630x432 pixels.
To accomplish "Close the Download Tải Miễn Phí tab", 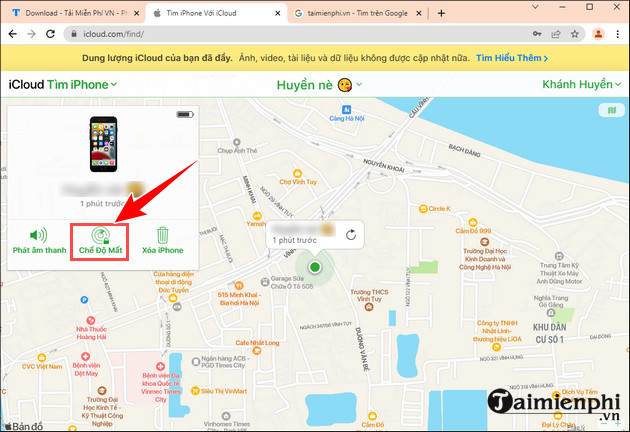I will point(137,13).
